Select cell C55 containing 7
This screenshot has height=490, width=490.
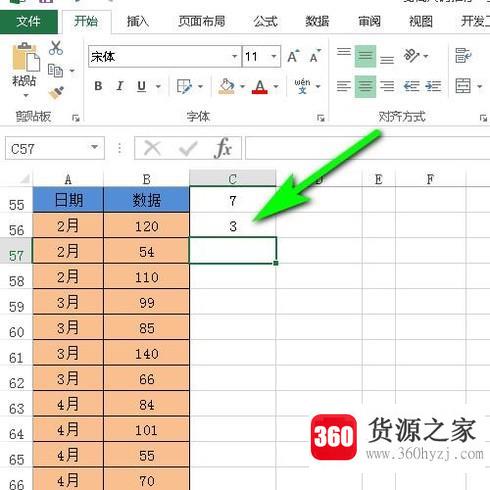coord(233,201)
